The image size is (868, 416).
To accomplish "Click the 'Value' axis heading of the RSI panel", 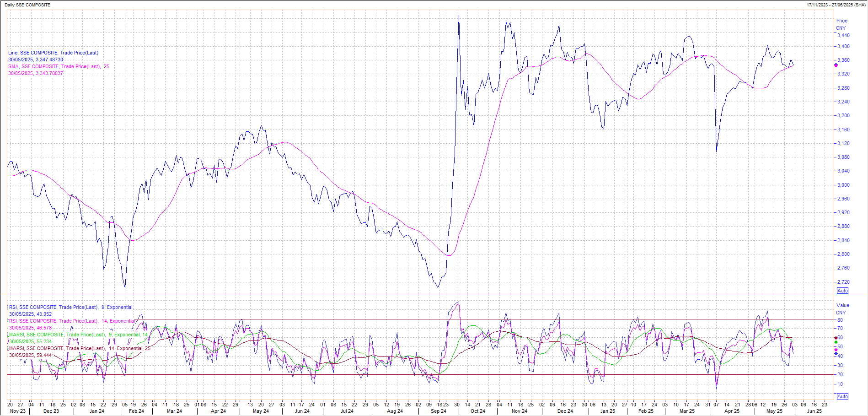I will click(x=843, y=306).
